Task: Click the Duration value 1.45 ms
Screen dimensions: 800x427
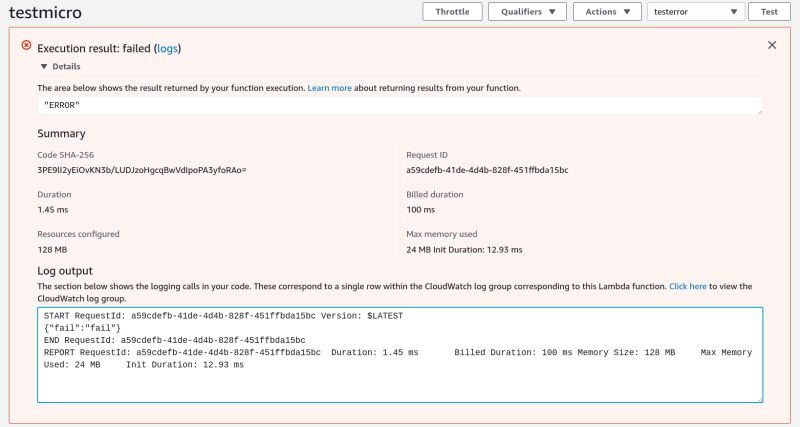Action: tap(53, 210)
